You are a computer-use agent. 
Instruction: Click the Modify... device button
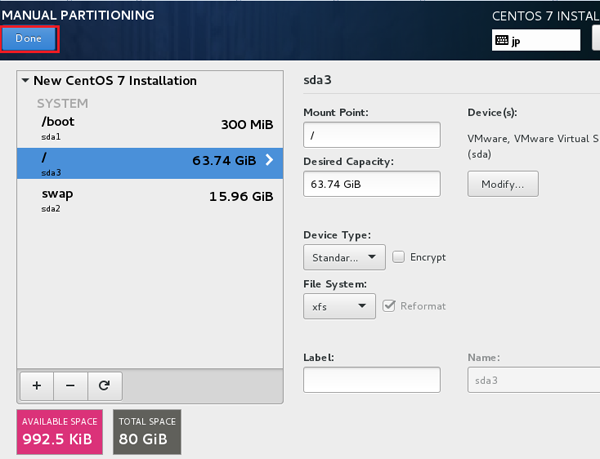pos(503,184)
